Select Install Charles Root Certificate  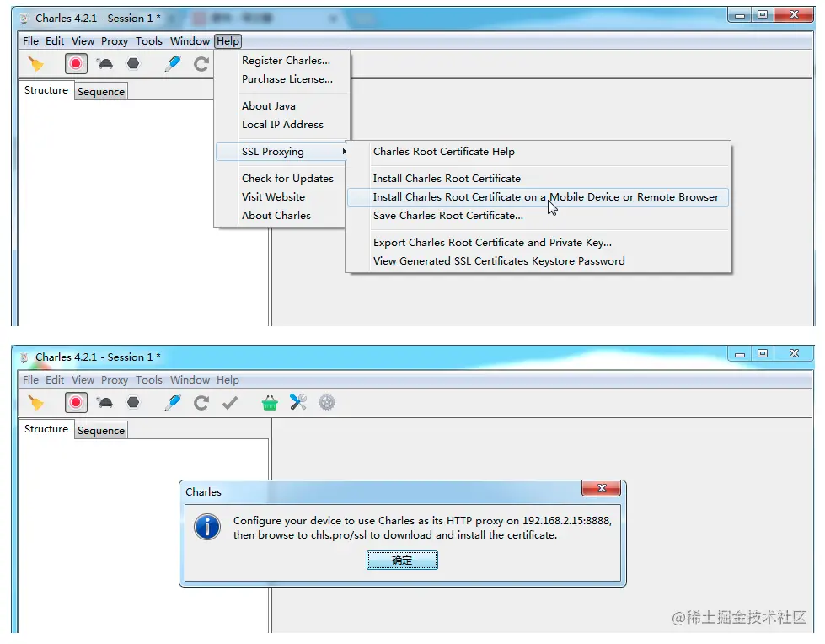click(x=538, y=179)
